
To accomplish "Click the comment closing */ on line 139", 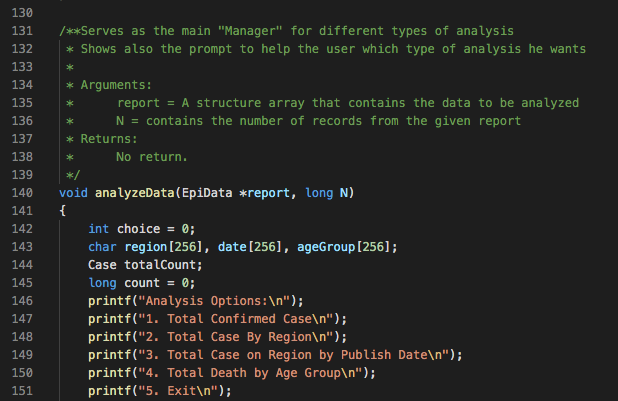I will tap(73, 175).
